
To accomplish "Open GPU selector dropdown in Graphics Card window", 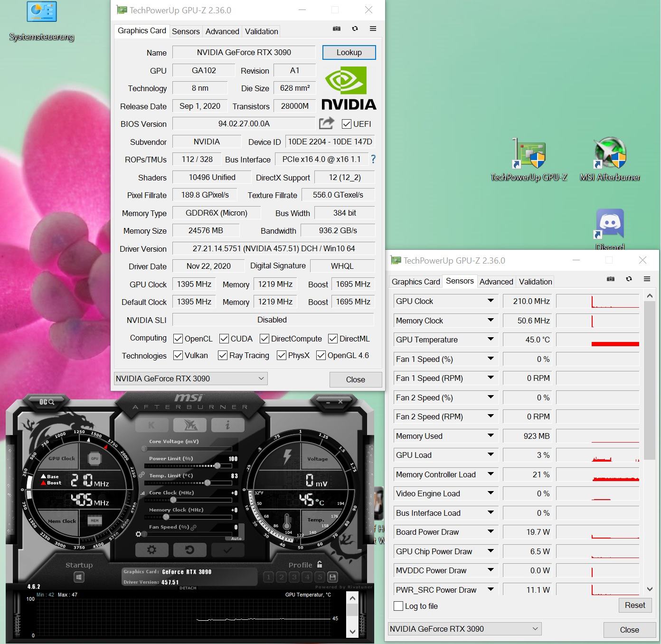I will (x=190, y=379).
